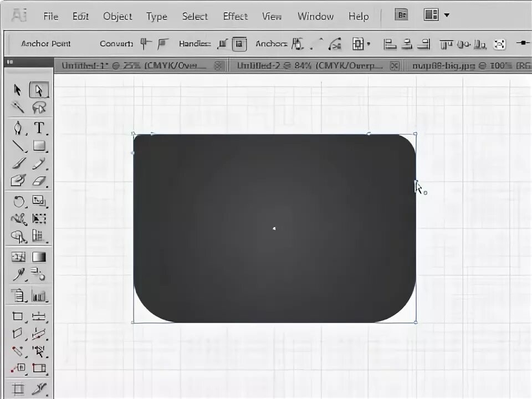Select the Line Segment tool
This screenshot has height=399, width=532.
pos(19,146)
